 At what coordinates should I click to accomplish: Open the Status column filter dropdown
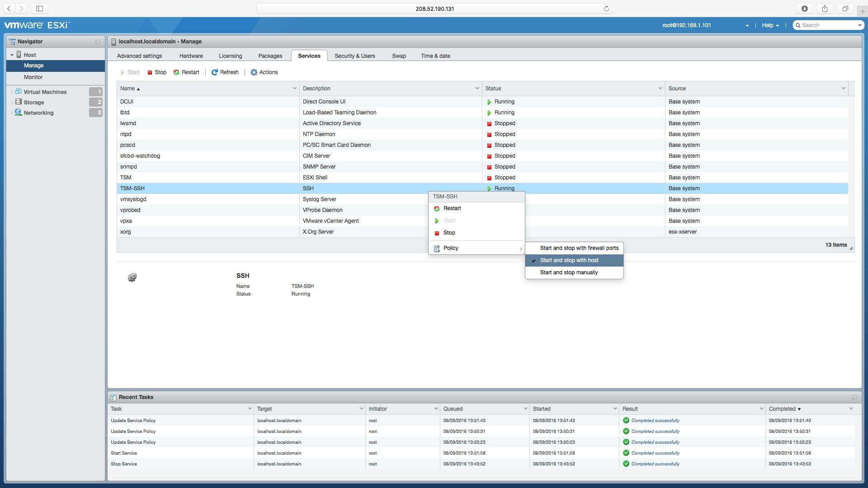click(x=660, y=88)
